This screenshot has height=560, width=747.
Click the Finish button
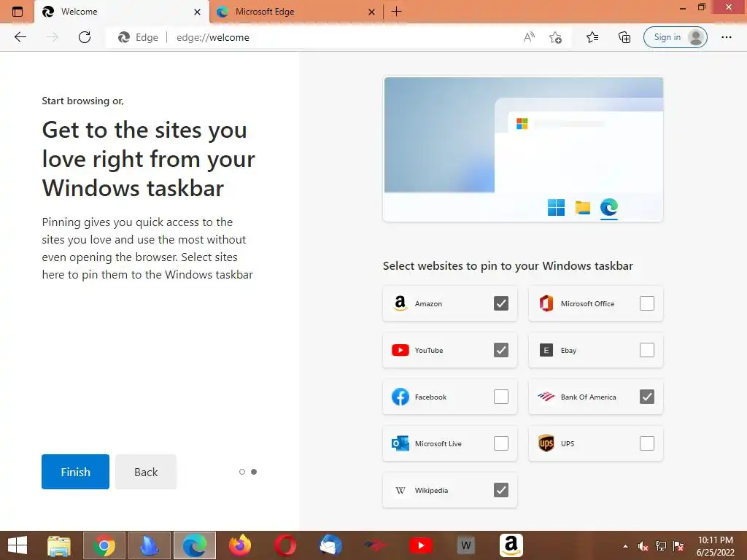[x=75, y=472]
